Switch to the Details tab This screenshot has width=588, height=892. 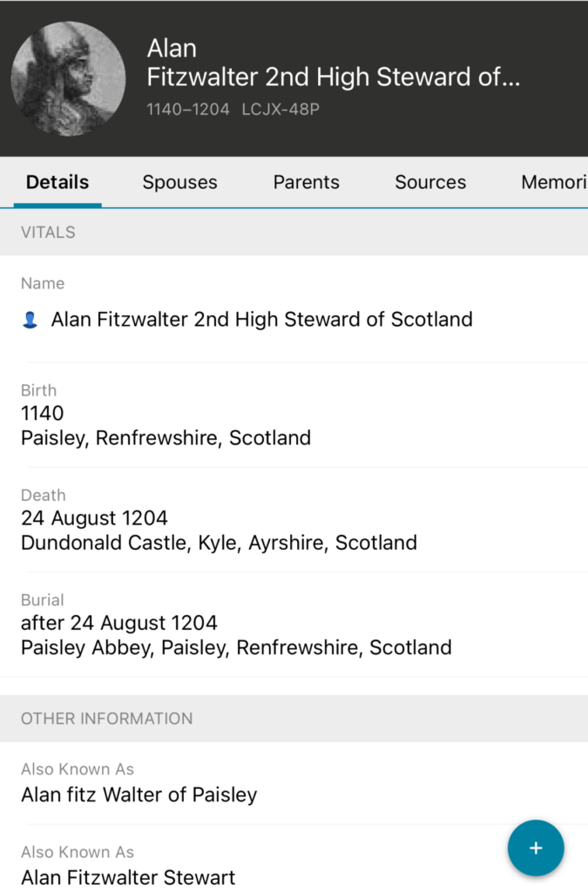(57, 182)
